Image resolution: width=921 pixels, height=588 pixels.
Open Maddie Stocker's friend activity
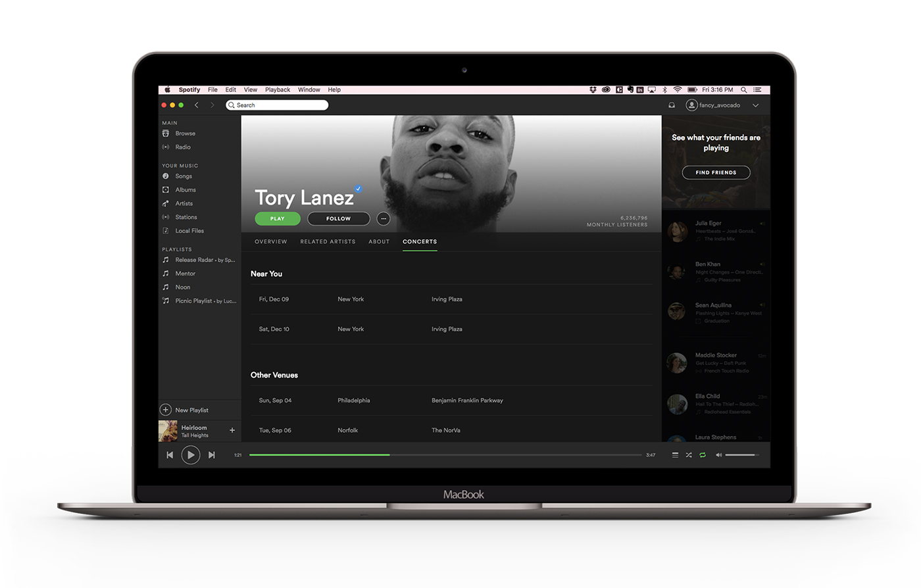click(x=716, y=362)
